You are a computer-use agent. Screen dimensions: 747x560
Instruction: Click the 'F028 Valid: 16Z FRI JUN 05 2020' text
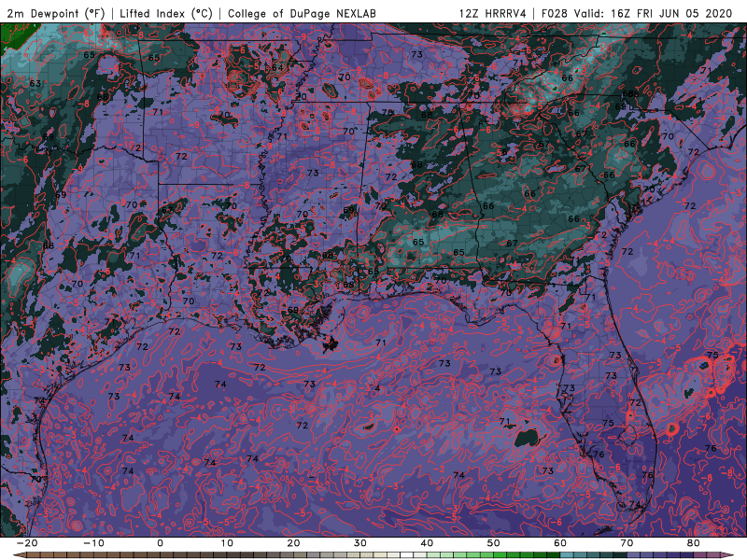(637, 13)
